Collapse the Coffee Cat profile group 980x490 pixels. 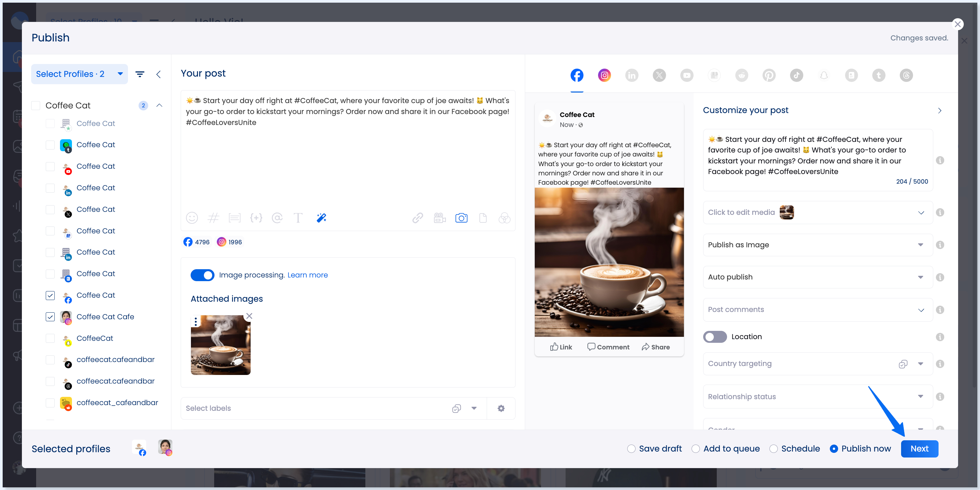coord(159,105)
